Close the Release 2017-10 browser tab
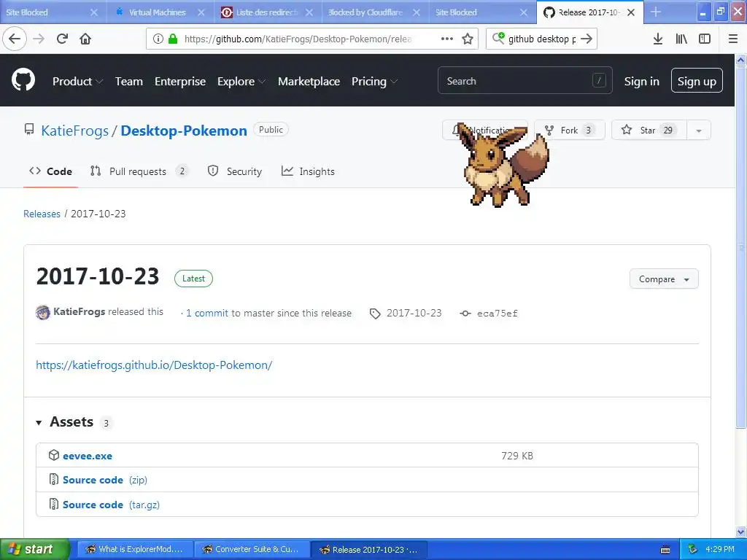747x560 pixels. click(x=631, y=12)
